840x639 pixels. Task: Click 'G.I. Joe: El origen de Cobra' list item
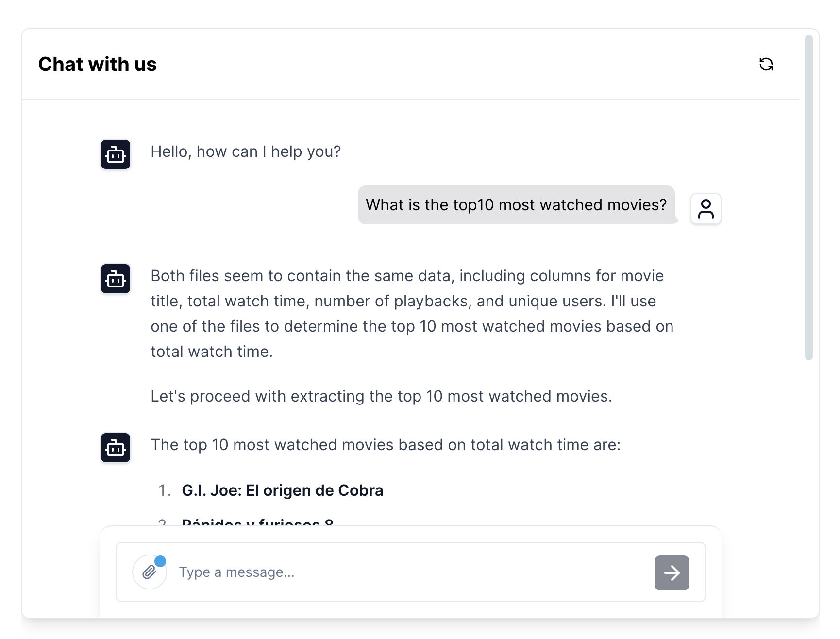[282, 490]
